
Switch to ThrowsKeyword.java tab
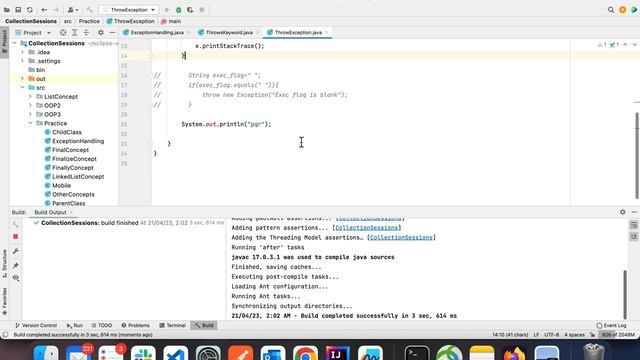(229, 33)
